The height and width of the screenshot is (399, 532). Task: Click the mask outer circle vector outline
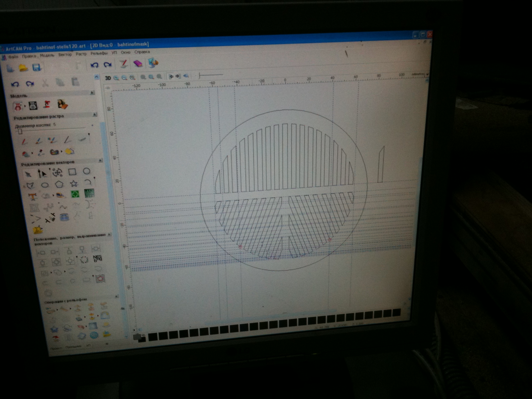[283, 190]
